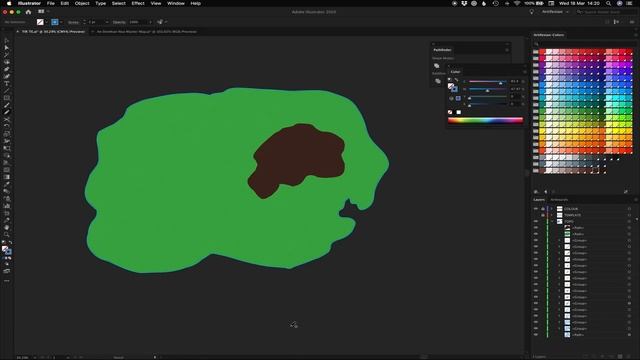Open the Illustrator application menu

coord(29,3)
